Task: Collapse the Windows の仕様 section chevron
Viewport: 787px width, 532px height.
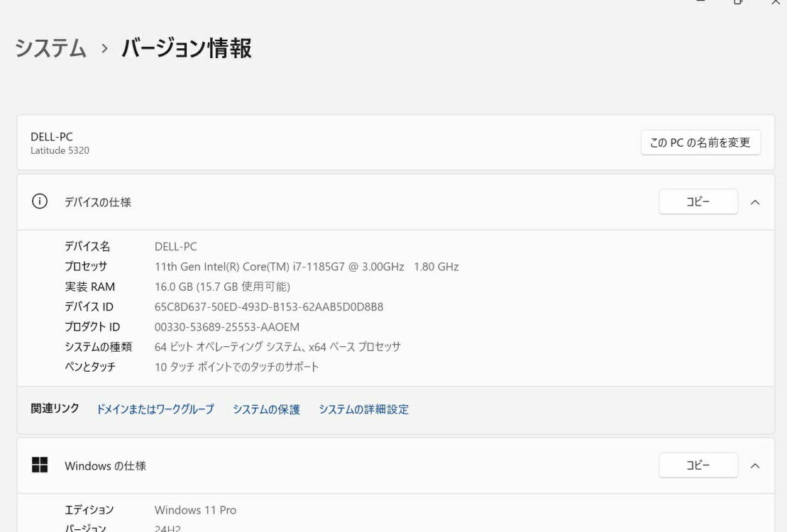Action: click(x=755, y=466)
